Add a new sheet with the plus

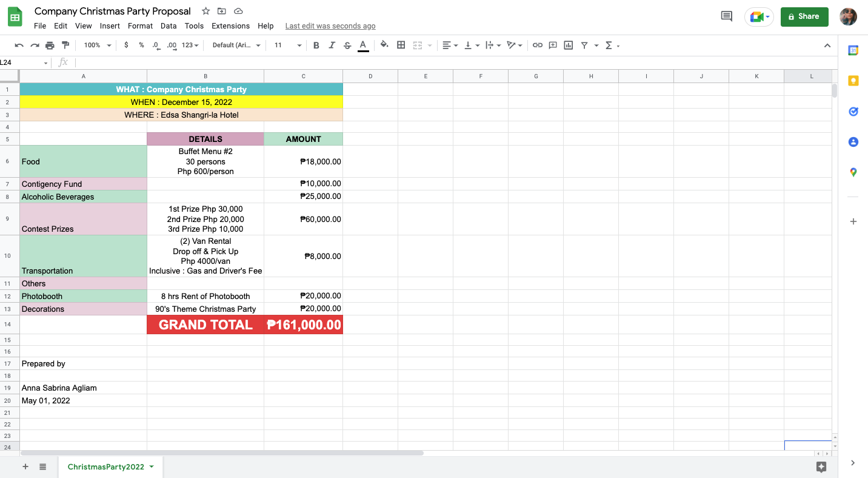pyautogui.click(x=25, y=466)
